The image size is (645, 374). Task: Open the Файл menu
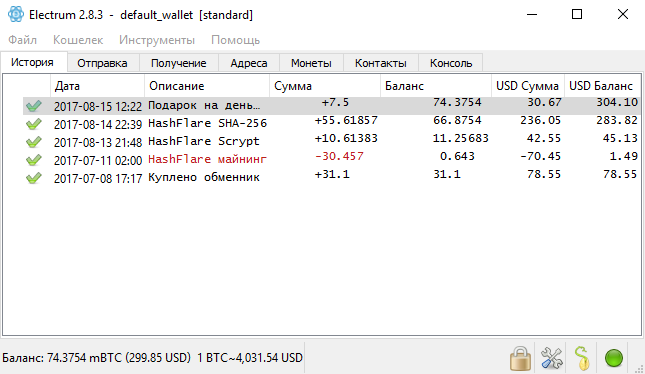click(x=23, y=40)
